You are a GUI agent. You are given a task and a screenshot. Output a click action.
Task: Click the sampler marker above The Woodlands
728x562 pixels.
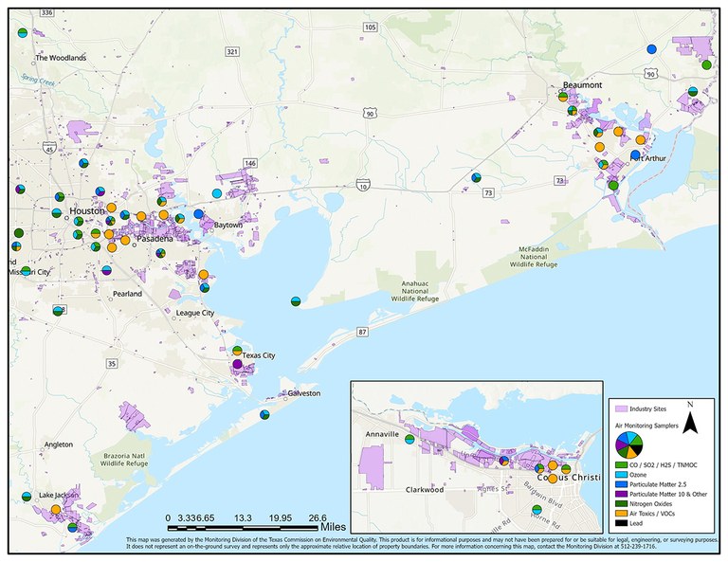(23, 33)
